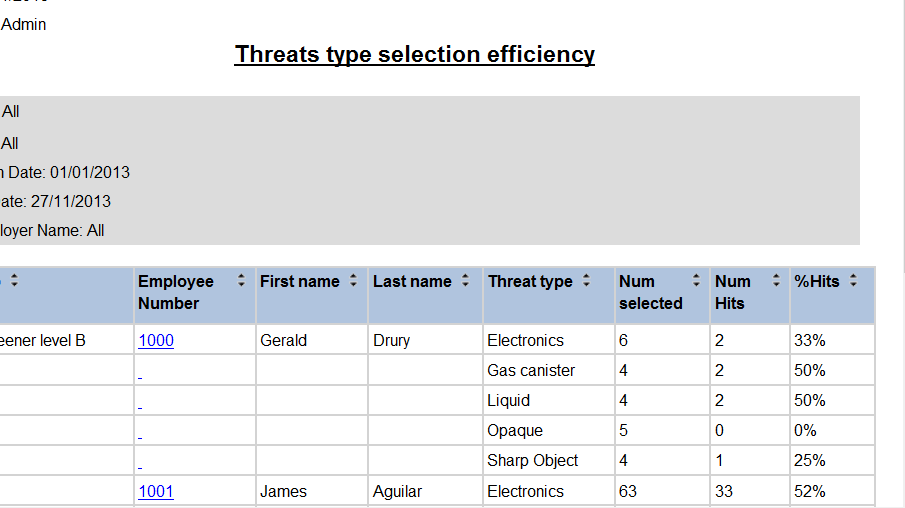Image resolution: width=905 pixels, height=508 pixels.
Task: Sort by Threat type sort arrows
Action: 586,282
